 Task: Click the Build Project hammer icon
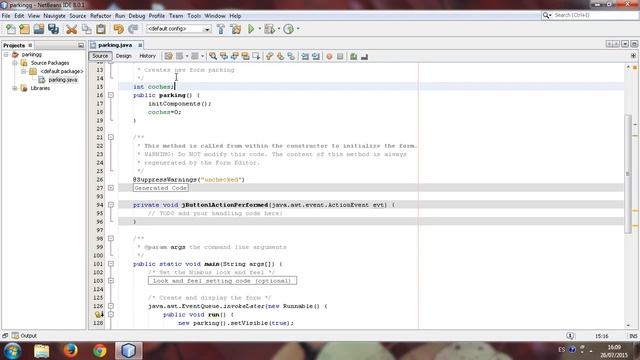(221, 29)
